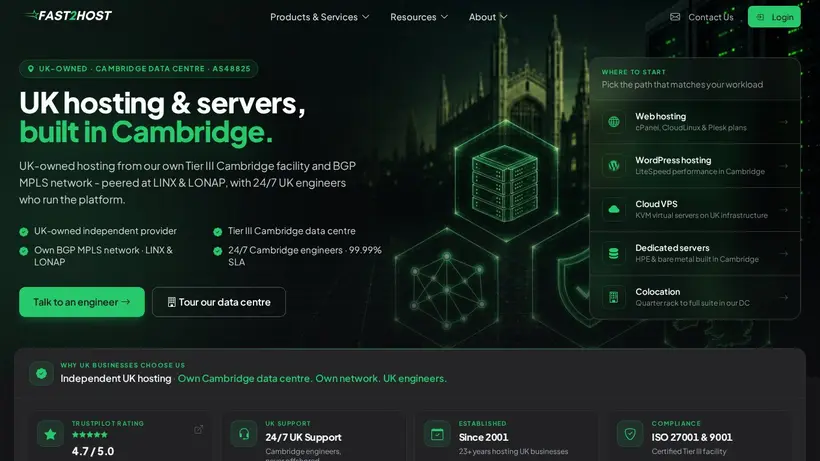
Task: Click the Login button
Action: click(x=774, y=17)
